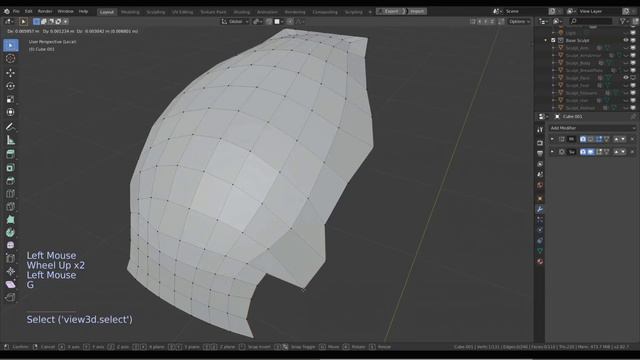
Task: Pick the Transform tool
Action: [11, 112]
